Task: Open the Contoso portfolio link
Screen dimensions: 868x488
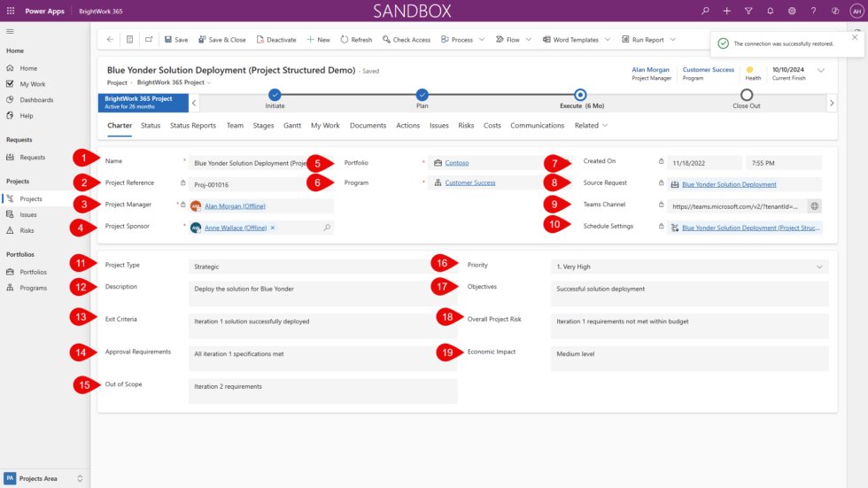Action: click(457, 163)
